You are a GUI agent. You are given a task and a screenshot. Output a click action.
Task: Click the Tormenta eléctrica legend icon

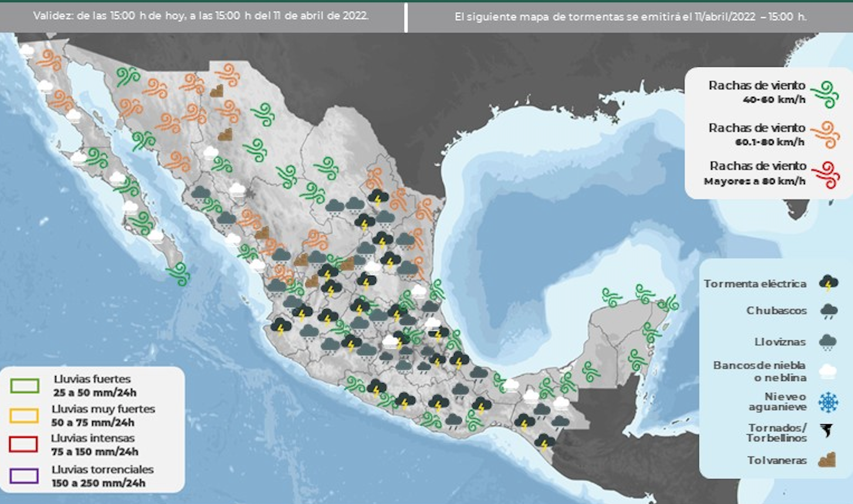click(828, 283)
